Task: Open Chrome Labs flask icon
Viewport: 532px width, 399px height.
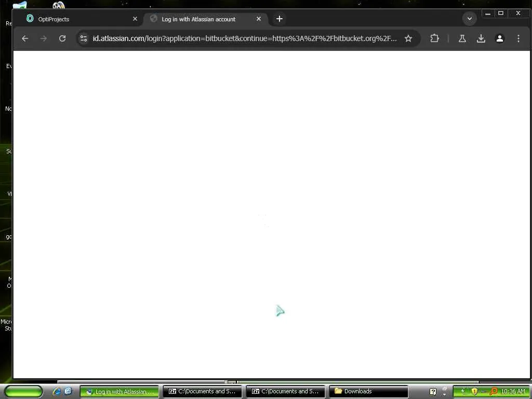Action: tap(462, 38)
